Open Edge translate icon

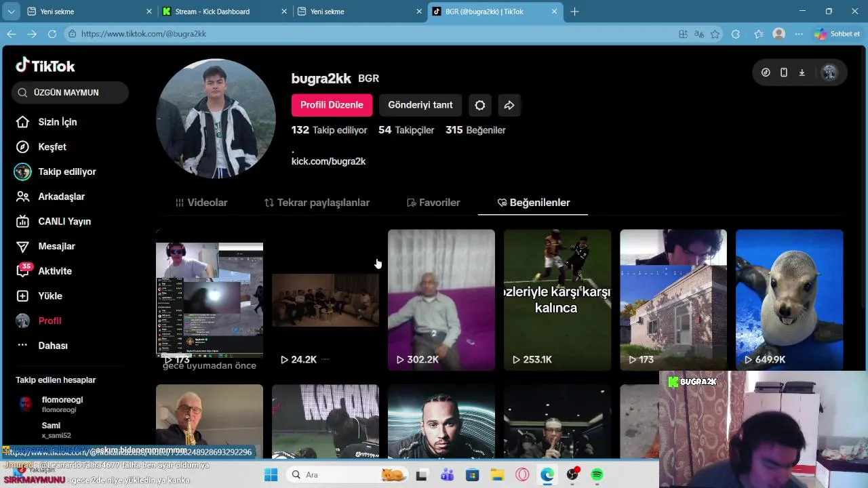tap(699, 34)
